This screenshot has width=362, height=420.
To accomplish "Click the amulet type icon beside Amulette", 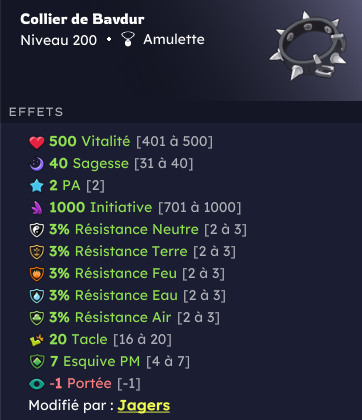I will click(128, 39).
